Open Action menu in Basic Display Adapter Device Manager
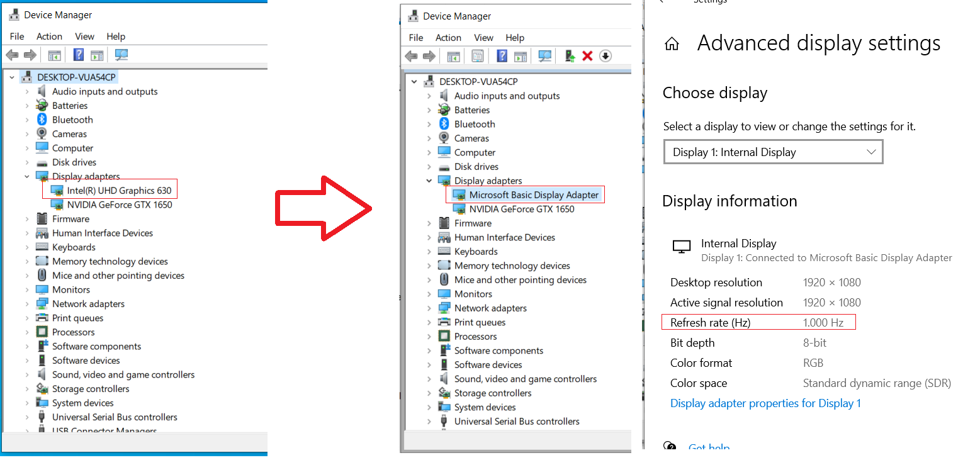Viewport: 980px width, 465px height. coord(448,38)
